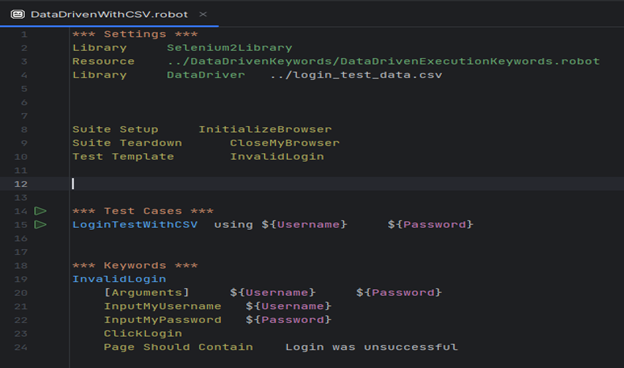Select the DataDrivenWithCSV.robot editor tab
Image resolution: width=624 pixels, height=368 pixels.
(x=109, y=14)
